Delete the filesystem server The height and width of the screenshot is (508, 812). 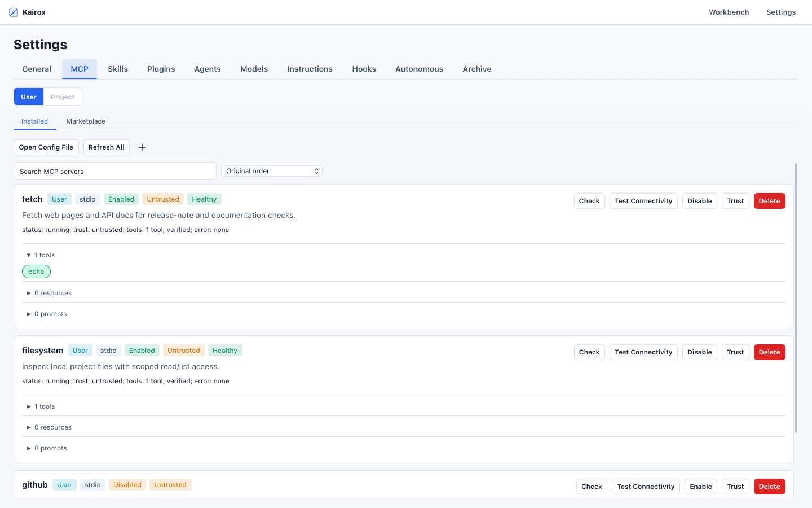pyautogui.click(x=769, y=352)
